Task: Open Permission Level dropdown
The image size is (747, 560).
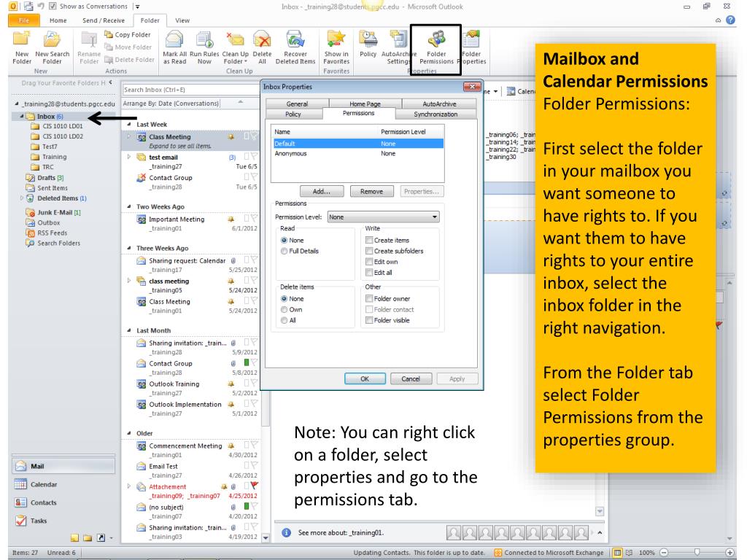Action: tap(384, 217)
